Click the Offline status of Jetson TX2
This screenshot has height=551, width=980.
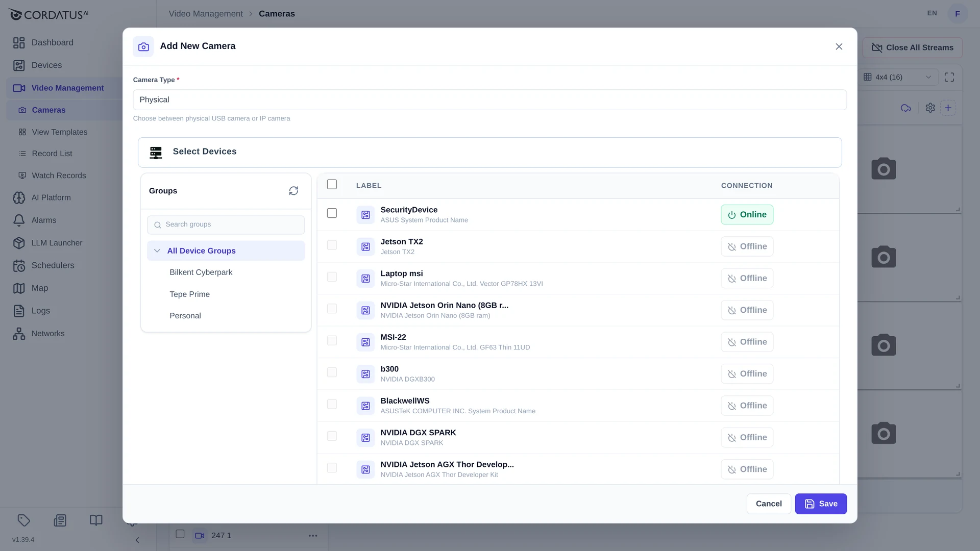pos(747,246)
